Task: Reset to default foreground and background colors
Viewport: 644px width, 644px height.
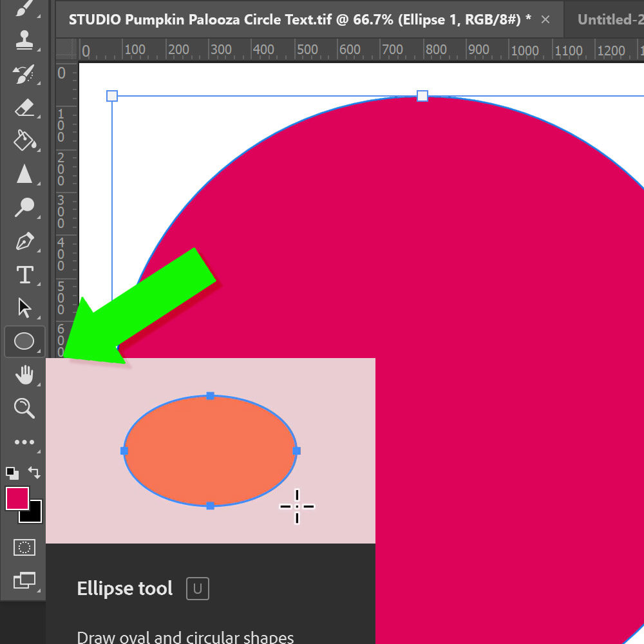Action: click(x=12, y=473)
